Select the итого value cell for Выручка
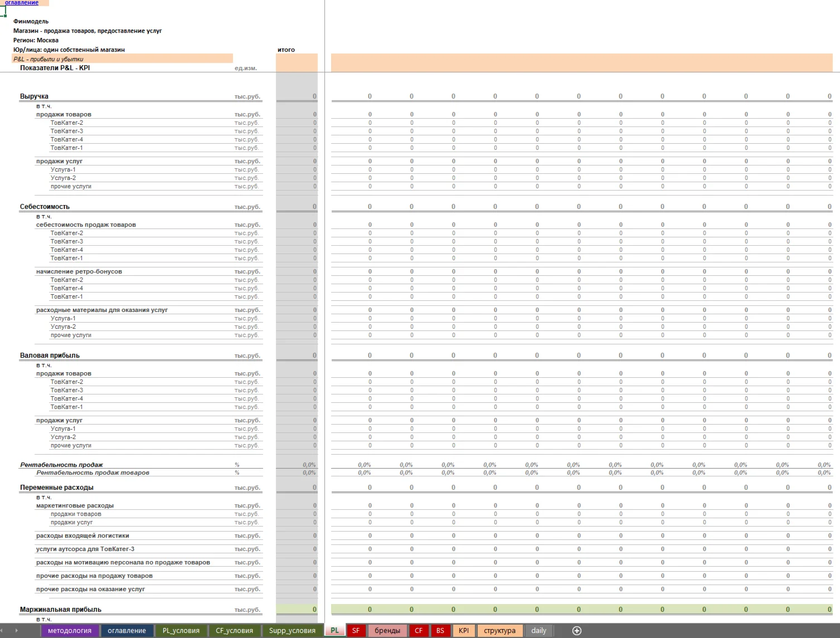 coord(297,96)
